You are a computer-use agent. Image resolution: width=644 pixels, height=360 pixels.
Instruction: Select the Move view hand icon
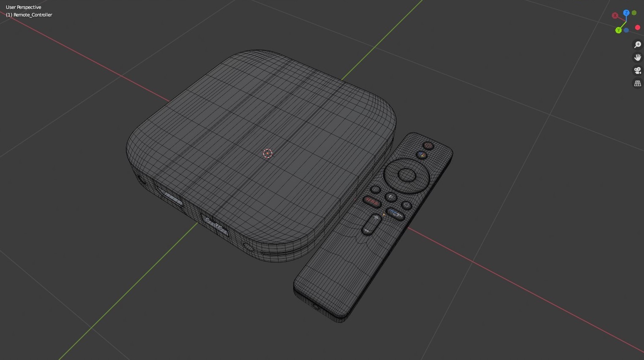pos(638,57)
